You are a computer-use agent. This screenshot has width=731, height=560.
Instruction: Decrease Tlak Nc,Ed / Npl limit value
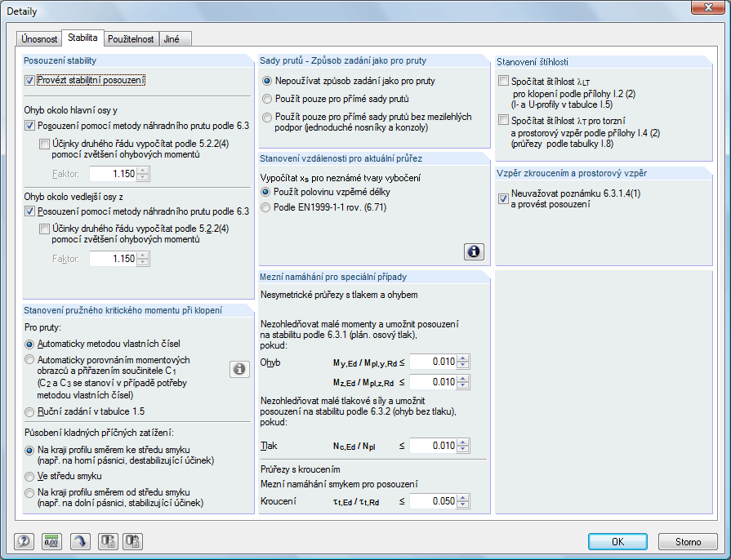coord(463,450)
